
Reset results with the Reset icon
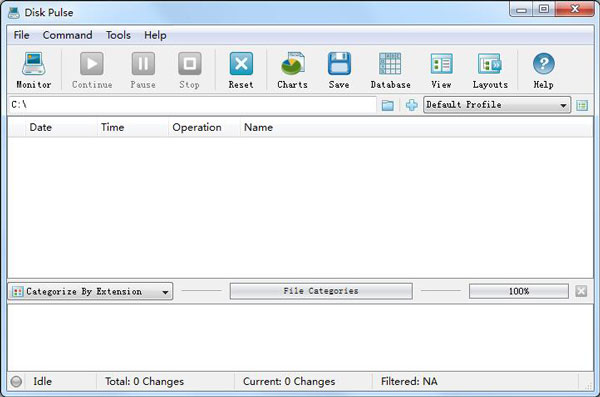[x=241, y=70]
